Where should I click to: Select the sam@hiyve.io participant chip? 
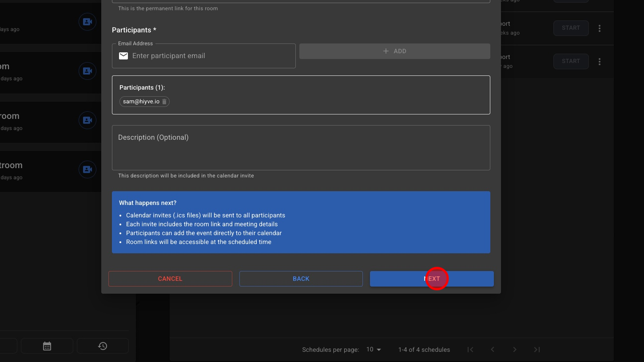(141, 102)
